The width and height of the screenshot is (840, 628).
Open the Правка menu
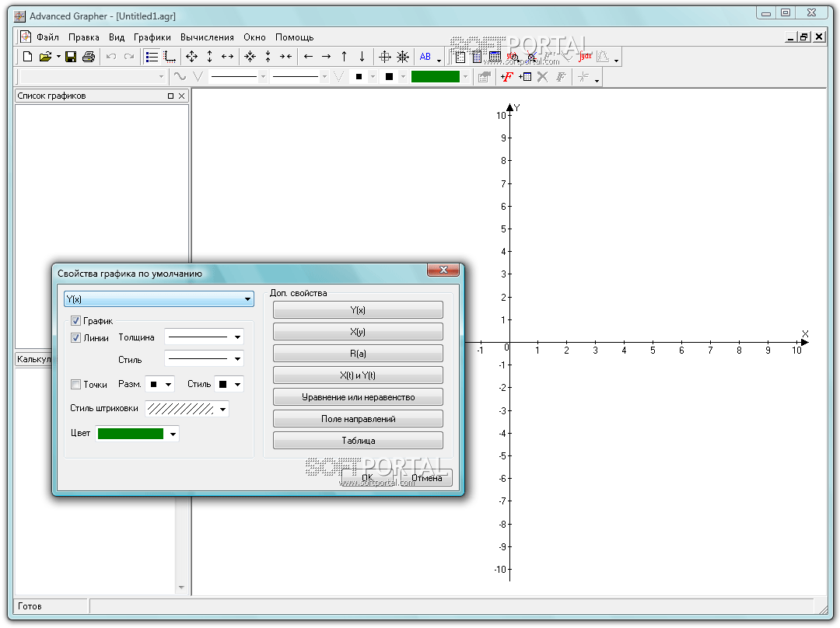pyautogui.click(x=83, y=37)
